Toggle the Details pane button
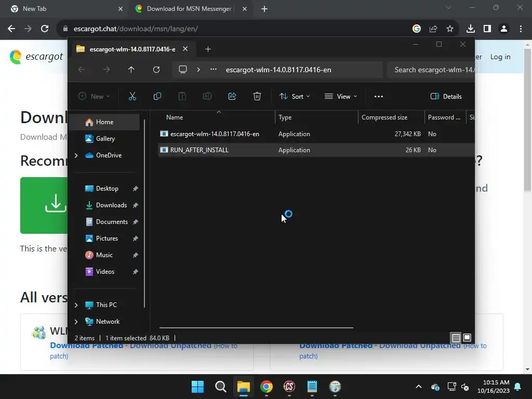The height and width of the screenshot is (399, 532). [x=446, y=96]
